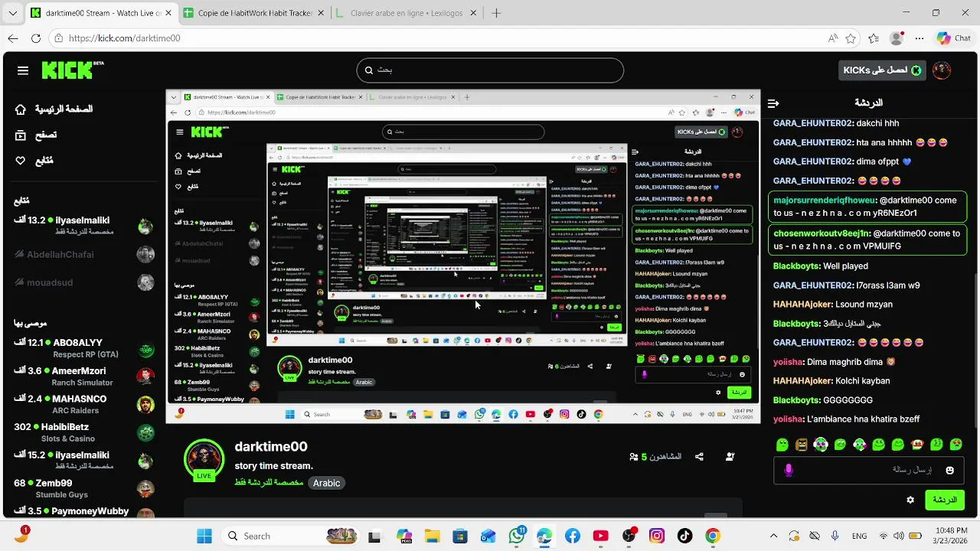
Task: Click the chat-only category link
Action: click(x=269, y=483)
